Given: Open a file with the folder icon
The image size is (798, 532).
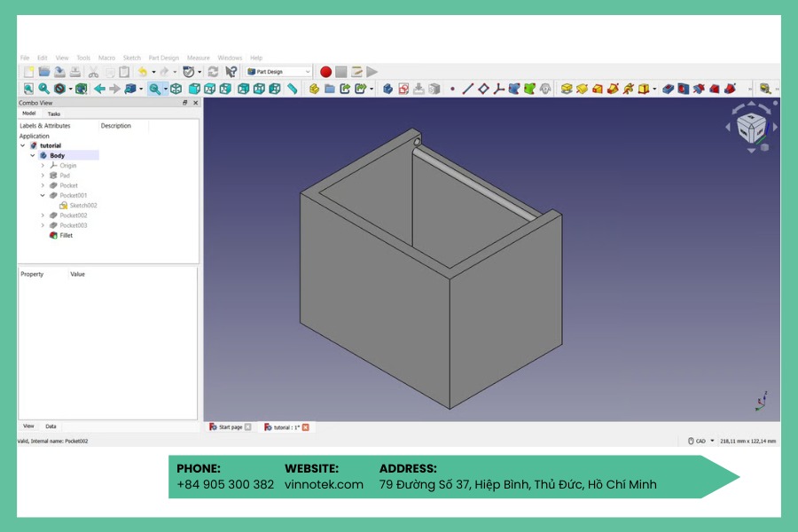Looking at the screenshot, I should [44, 72].
